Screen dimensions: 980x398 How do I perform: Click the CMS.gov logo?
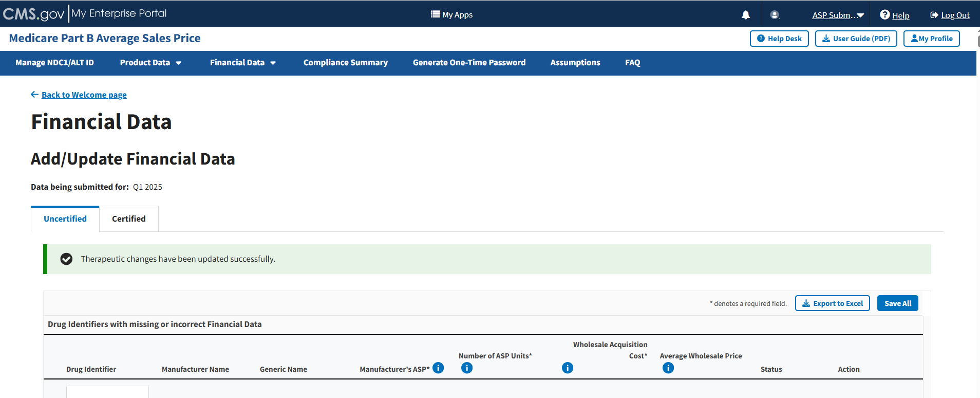pos(34,14)
